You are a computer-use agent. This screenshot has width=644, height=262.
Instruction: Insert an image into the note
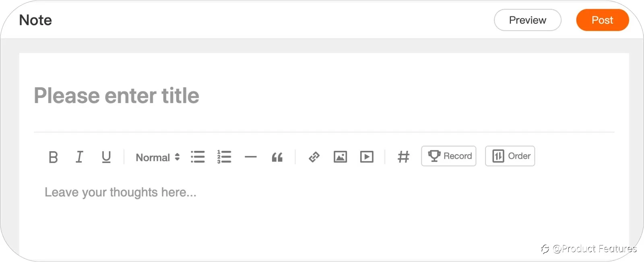click(x=340, y=157)
